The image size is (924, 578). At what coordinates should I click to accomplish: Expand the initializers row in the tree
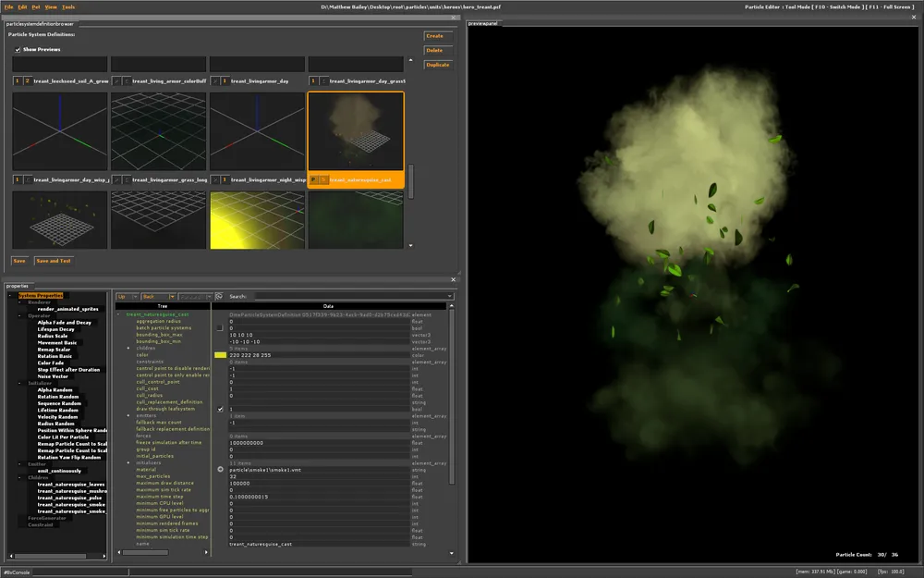coord(129,462)
